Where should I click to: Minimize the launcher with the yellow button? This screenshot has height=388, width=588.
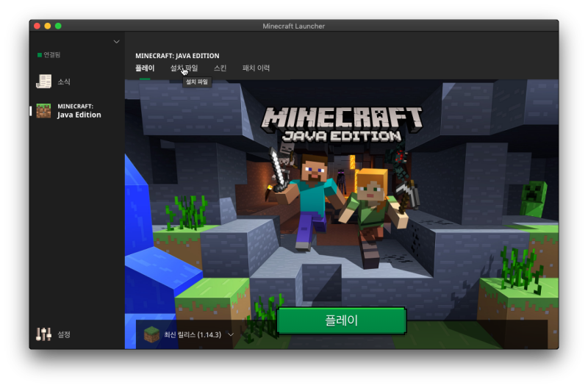(x=47, y=26)
